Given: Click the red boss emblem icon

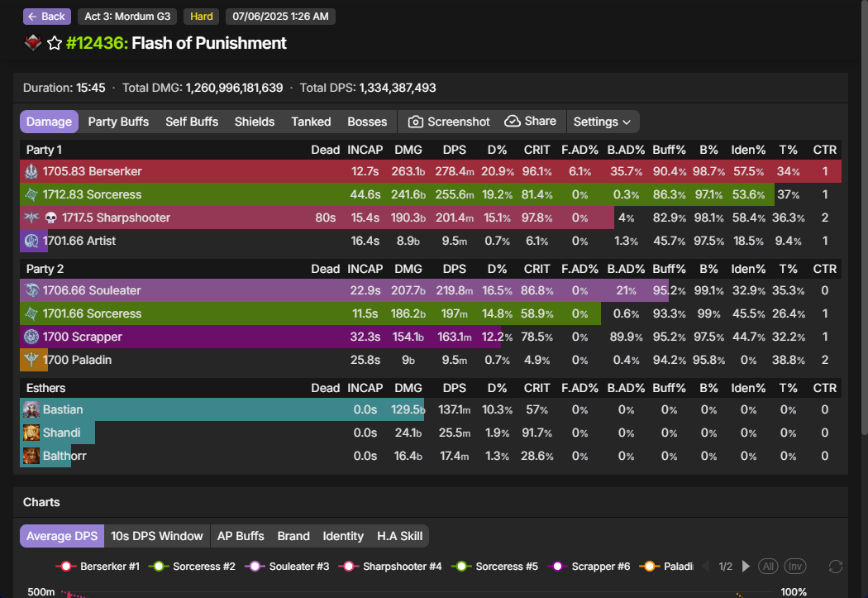Looking at the screenshot, I should pyautogui.click(x=33, y=43).
